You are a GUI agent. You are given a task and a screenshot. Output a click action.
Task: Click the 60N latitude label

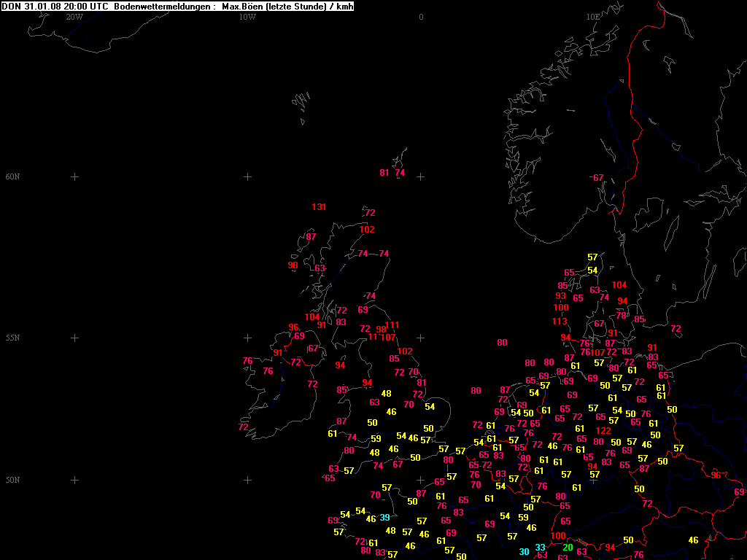pyautogui.click(x=12, y=177)
